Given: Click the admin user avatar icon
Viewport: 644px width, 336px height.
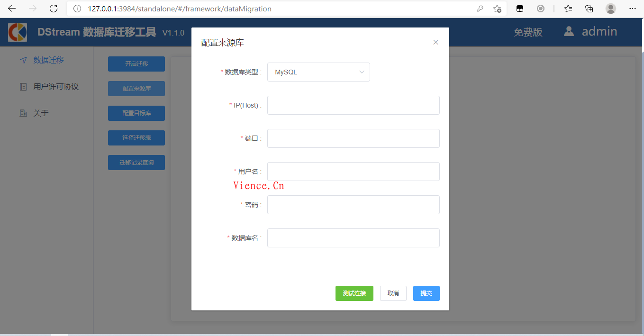Looking at the screenshot, I should tap(569, 31).
